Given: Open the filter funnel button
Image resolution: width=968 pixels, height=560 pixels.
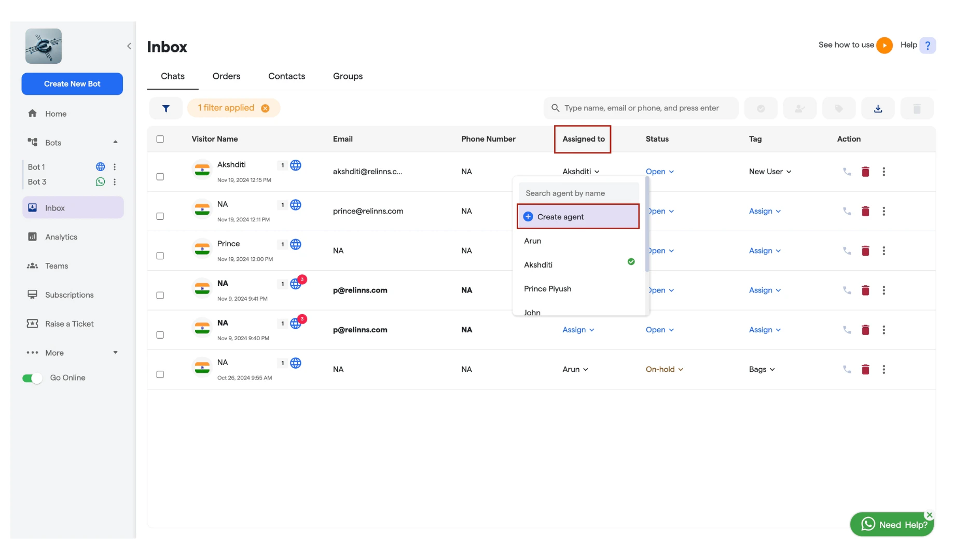Looking at the screenshot, I should pos(166,108).
